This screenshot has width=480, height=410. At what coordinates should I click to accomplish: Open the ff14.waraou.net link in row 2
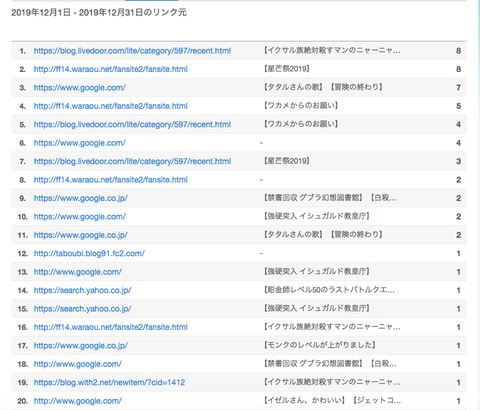(x=111, y=69)
